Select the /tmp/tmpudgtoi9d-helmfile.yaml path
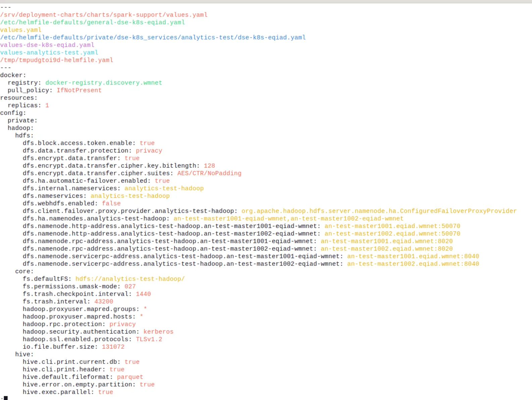 (57, 60)
